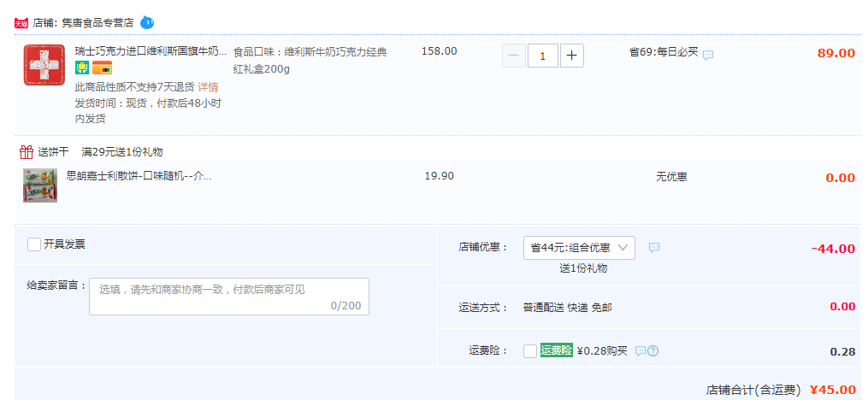Decrease quantity with the minus button
The height and width of the screenshot is (400, 868).
pos(514,56)
